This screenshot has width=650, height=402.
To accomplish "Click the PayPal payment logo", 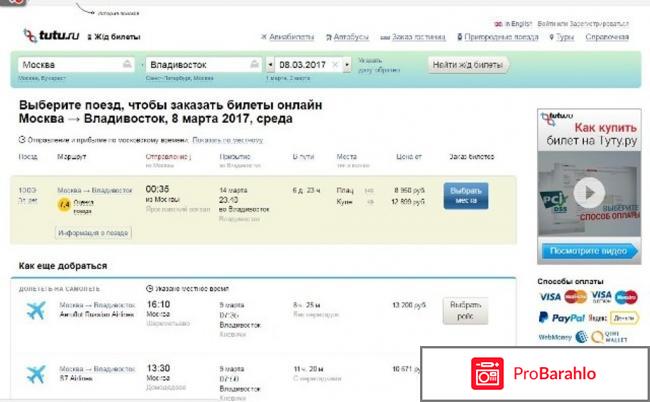I will pyautogui.click(x=561, y=318).
